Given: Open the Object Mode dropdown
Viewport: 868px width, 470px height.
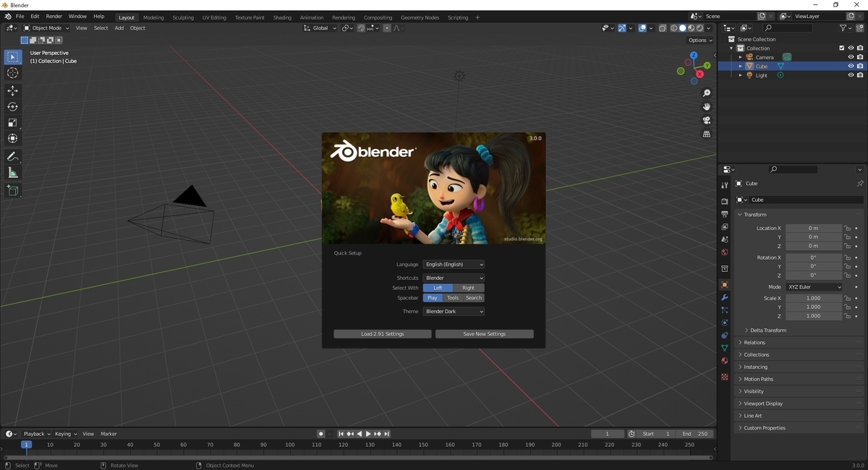Looking at the screenshot, I should [x=47, y=28].
